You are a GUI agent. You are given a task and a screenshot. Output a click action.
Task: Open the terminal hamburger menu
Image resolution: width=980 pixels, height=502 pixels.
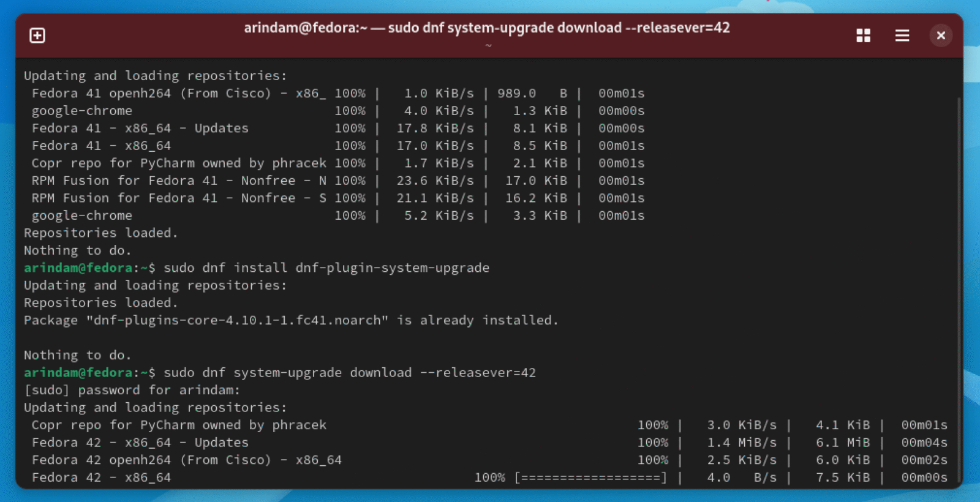click(x=902, y=36)
